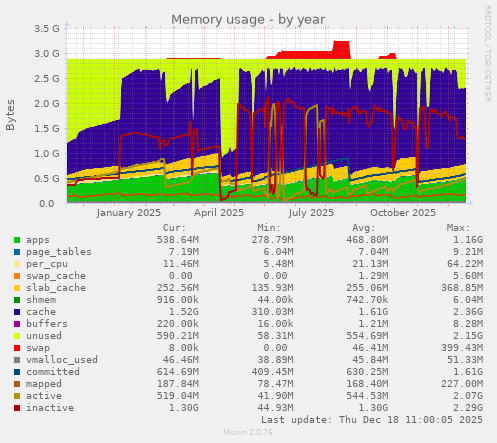The image size is (497, 443).
Task: Click the active max value 2.07G
Action: pos(468,396)
